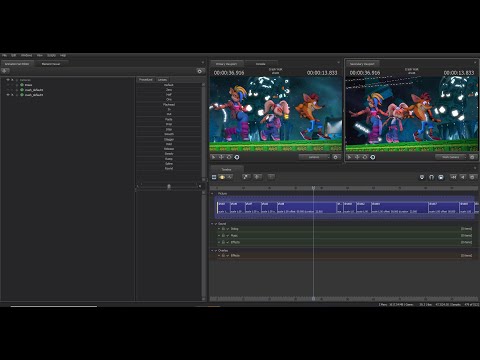Image resolution: width=480 pixels, height=360 pixels.
Task: Choose rotate manipulator in Secondary Viewport
Action: tap(365, 157)
